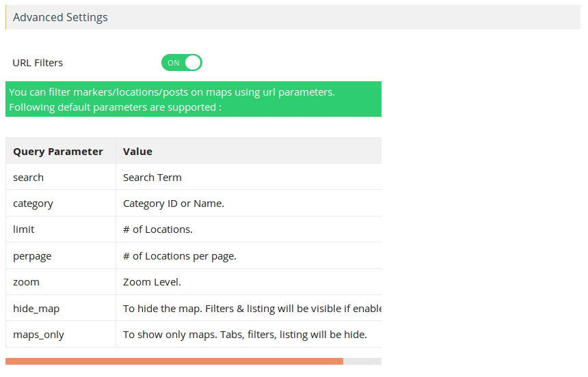Select the hide_map parameter cell

61,308
